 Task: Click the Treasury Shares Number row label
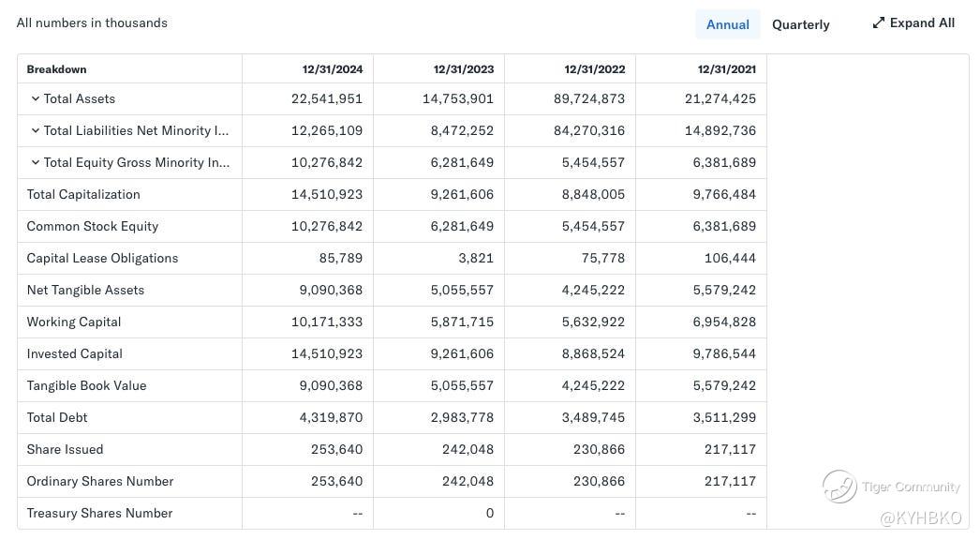click(x=99, y=513)
